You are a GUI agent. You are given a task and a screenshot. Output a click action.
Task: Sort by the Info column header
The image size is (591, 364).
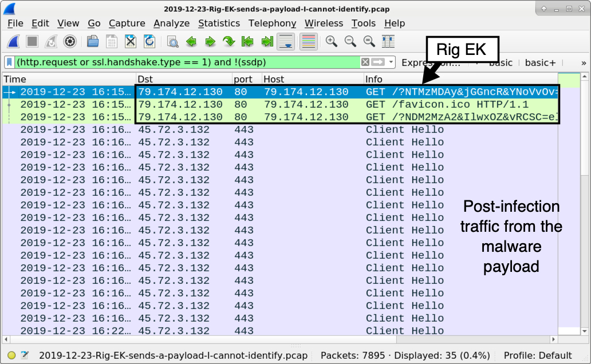pyautogui.click(x=460, y=79)
